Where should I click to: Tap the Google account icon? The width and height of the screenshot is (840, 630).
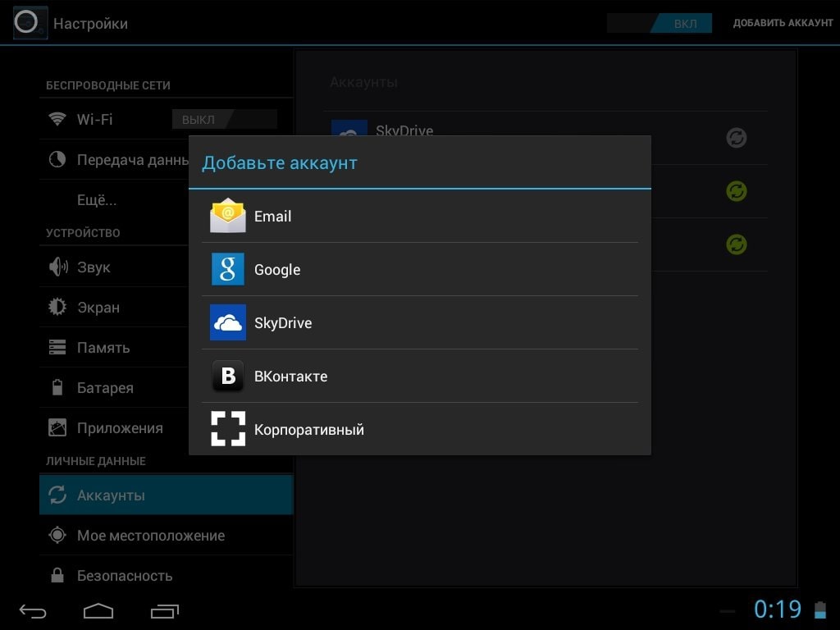pyautogui.click(x=228, y=269)
